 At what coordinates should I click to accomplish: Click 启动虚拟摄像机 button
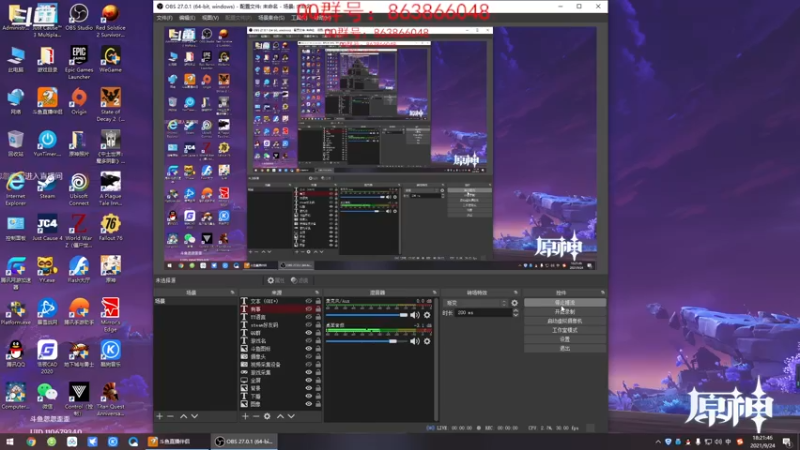pos(565,321)
